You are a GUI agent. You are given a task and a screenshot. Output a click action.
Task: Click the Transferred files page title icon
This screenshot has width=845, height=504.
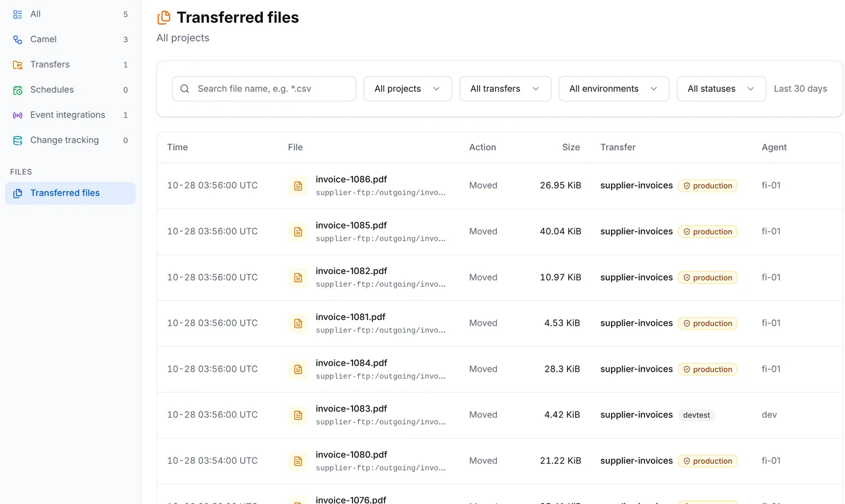(x=164, y=18)
